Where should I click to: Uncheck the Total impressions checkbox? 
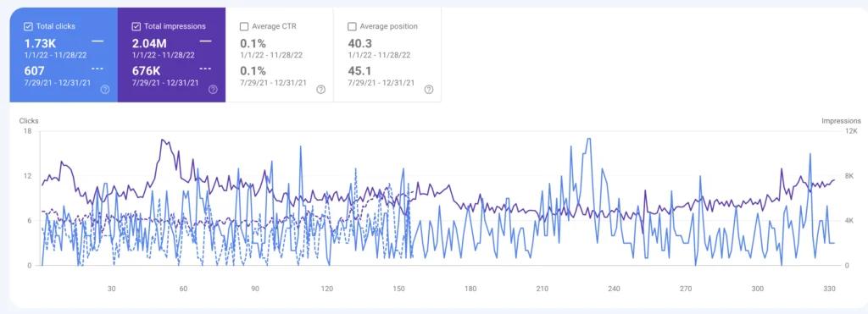pyautogui.click(x=136, y=26)
